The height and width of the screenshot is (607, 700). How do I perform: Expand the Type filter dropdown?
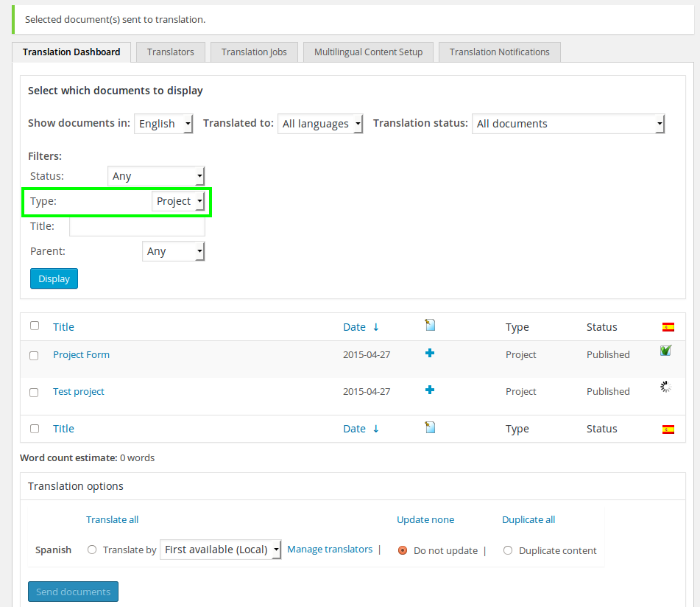pos(178,201)
